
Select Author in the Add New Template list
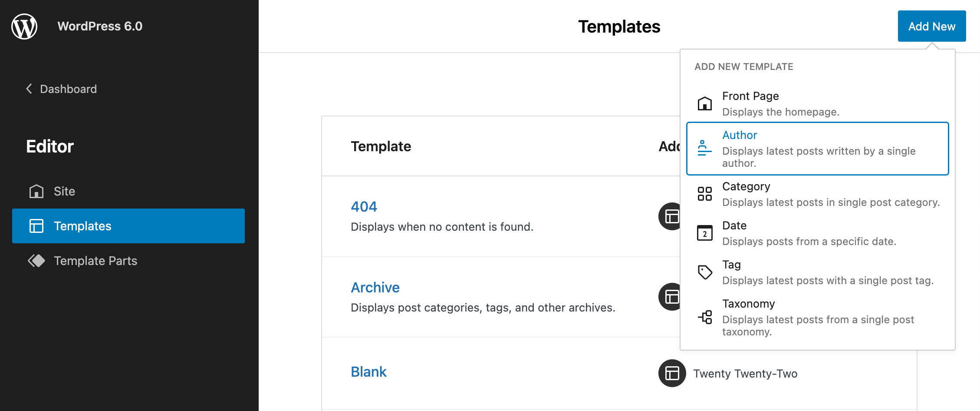(x=739, y=135)
